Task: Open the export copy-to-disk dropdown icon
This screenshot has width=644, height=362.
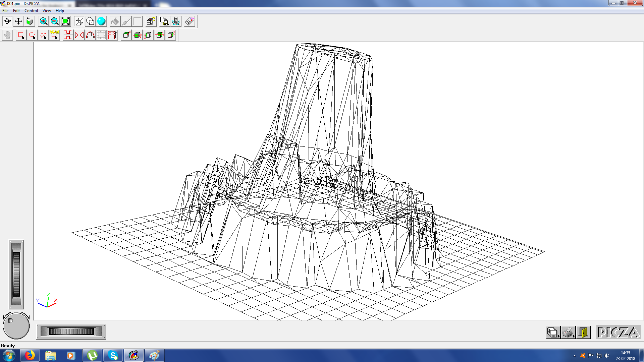Action: pyautogui.click(x=164, y=21)
